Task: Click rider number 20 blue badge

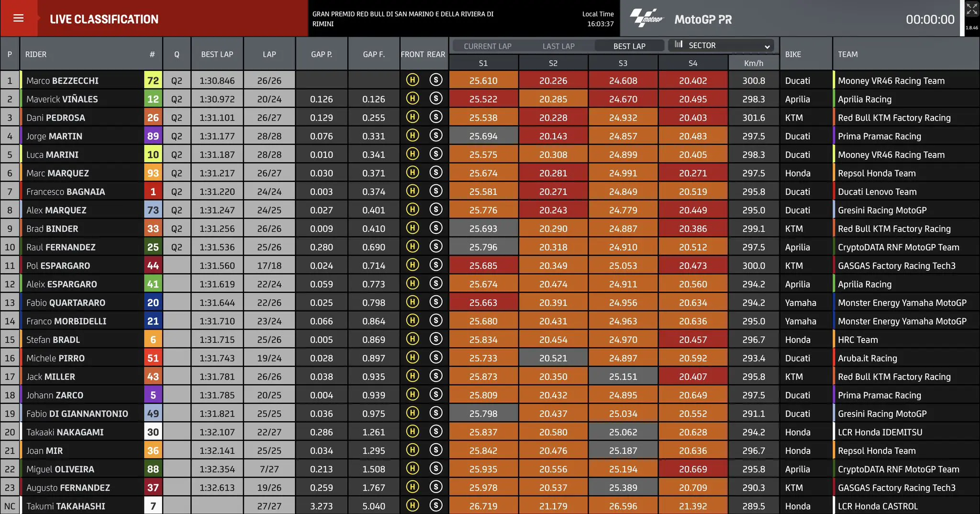Action: (153, 302)
